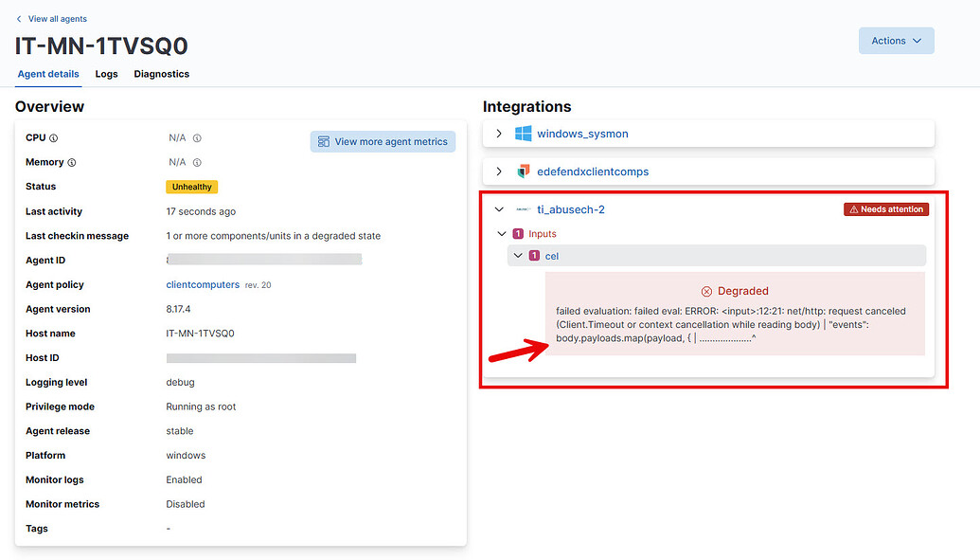Viewport: 980px width, 560px height.
Task: Click the error count badge next to cel
Action: pos(532,256)
